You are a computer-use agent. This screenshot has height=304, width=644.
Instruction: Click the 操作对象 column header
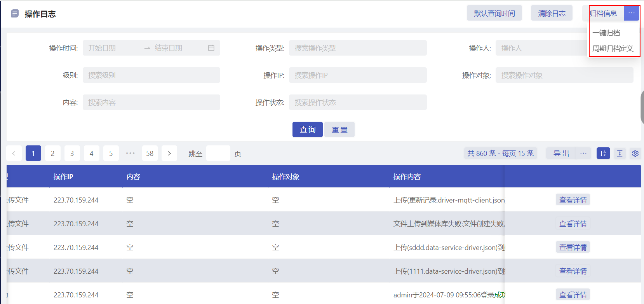tap(286, 176)
